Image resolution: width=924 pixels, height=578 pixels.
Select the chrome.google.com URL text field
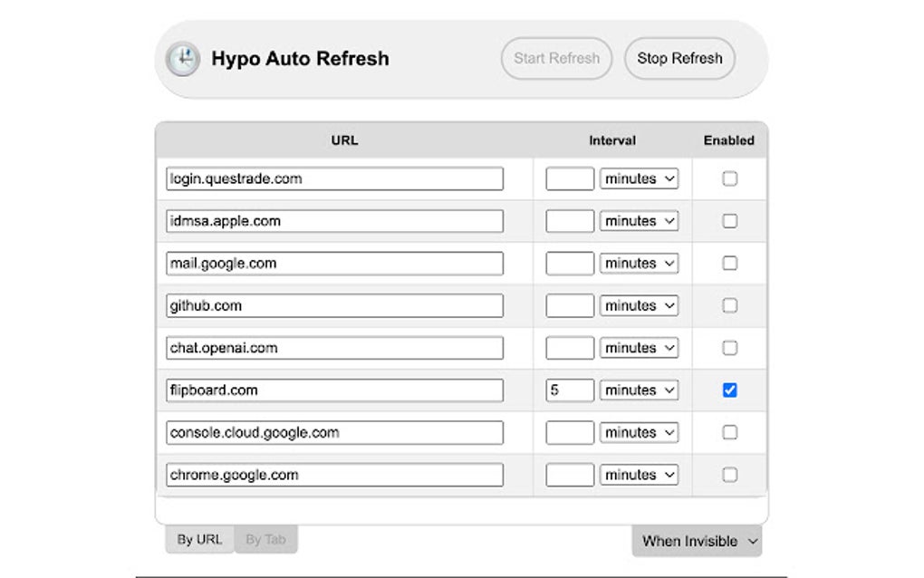pos(335,474)
